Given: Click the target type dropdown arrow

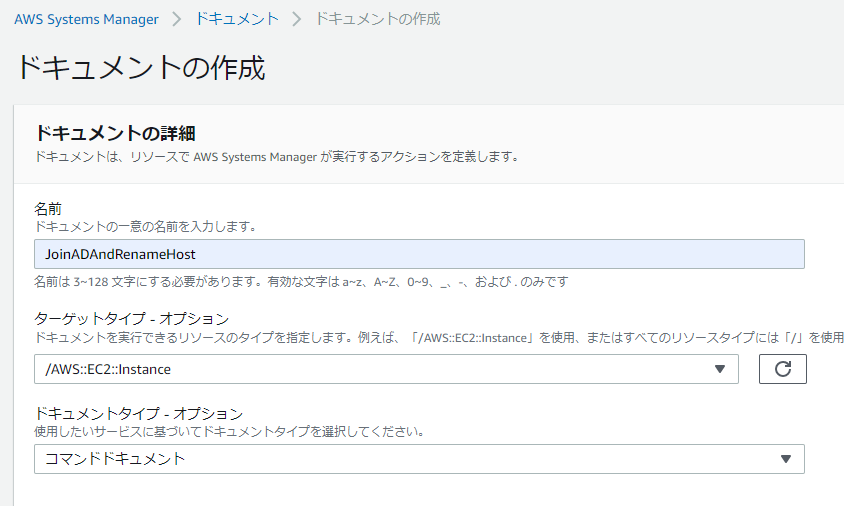Looking at the screenshot, I should coord(719,369).
